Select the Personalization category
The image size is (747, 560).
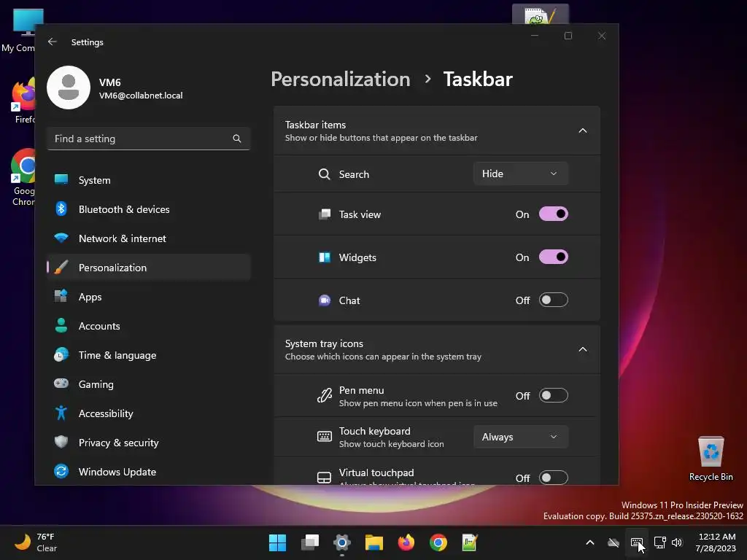(149, 267)
